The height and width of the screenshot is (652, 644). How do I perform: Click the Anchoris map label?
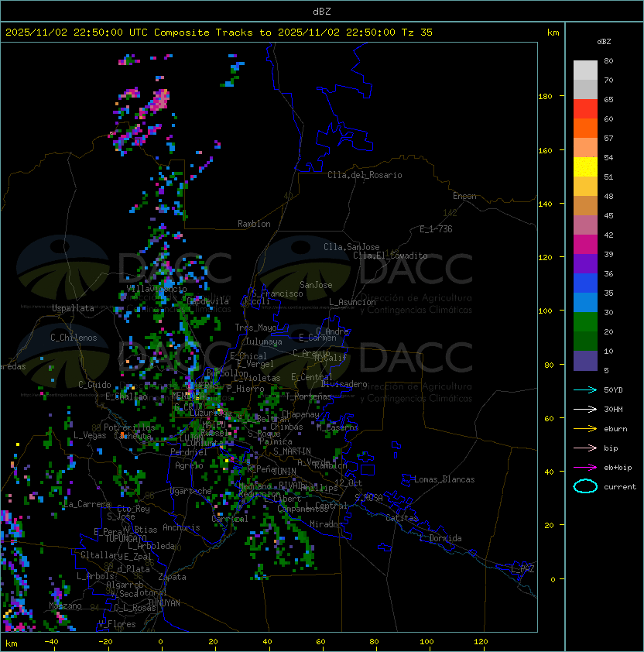tap(181, 527)
